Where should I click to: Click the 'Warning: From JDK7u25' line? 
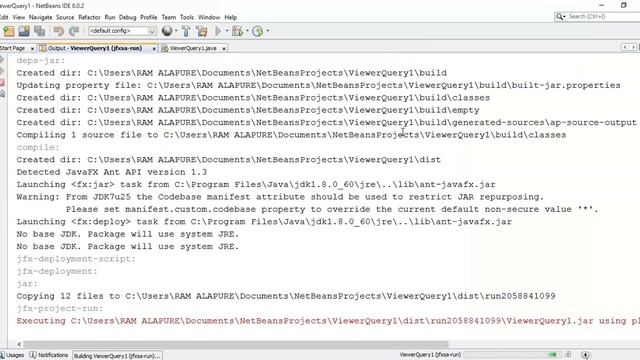coord(280,197)
